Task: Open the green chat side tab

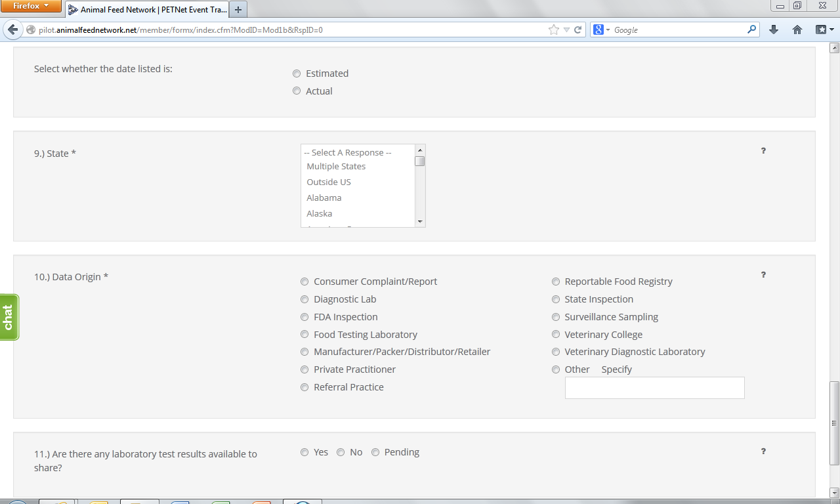Action: coord(9,318)
